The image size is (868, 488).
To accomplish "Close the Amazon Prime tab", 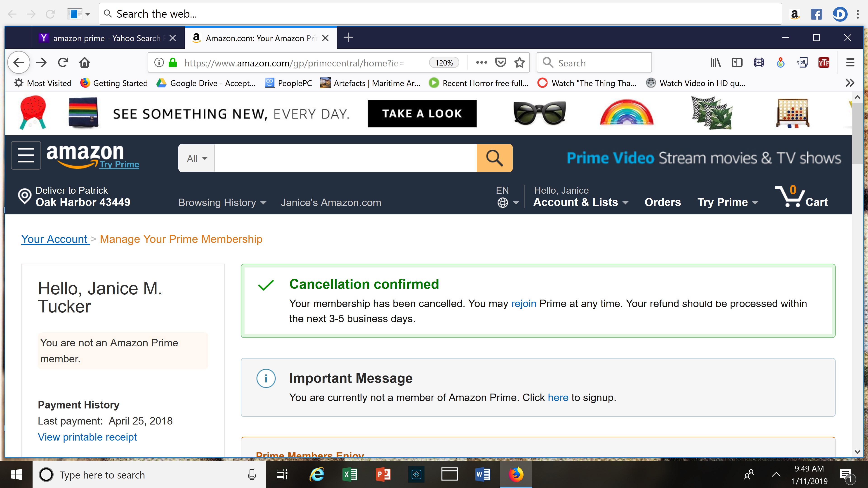I will tap(325, 38).
